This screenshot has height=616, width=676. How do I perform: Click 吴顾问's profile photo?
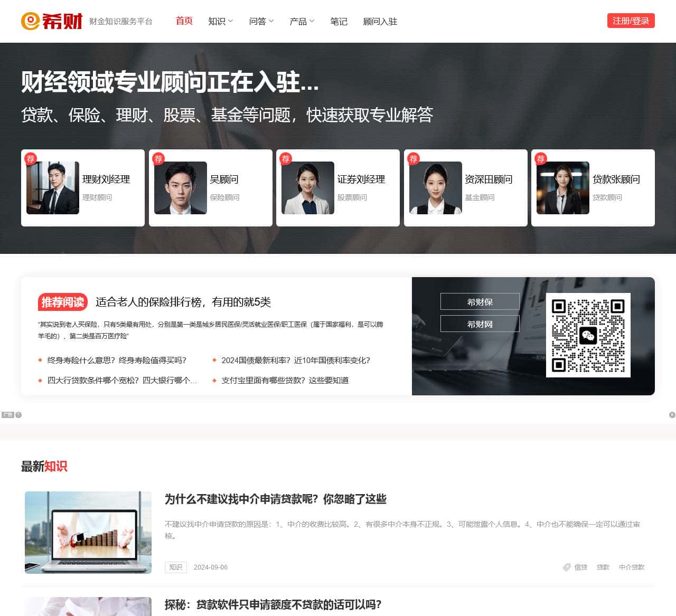pos(180,187)
